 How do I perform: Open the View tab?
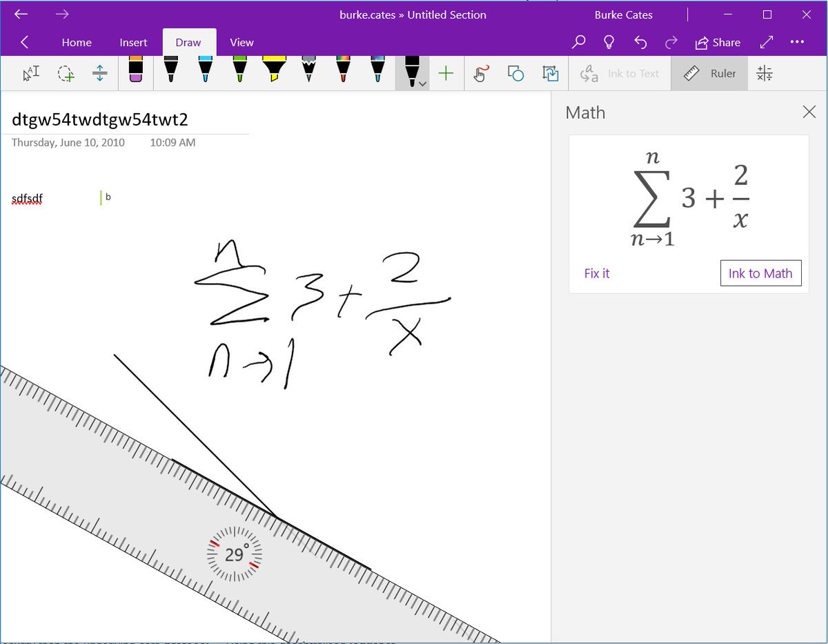pos(241,42)
